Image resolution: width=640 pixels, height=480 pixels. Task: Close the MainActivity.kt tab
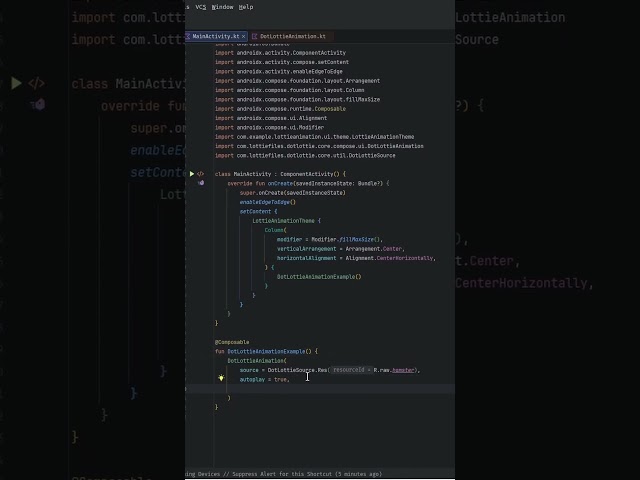[x=243, y=36]
